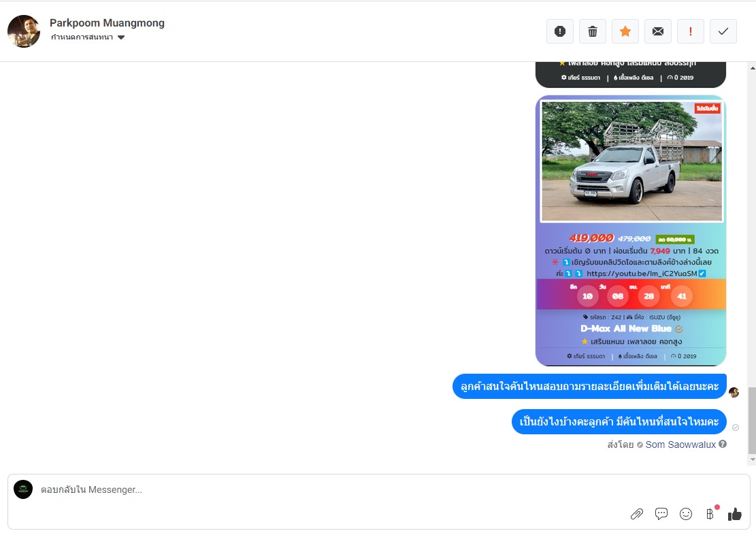756x533 pixels.
Task: Open saved replies speech bubble icon
Action: [x=661, y=514]
